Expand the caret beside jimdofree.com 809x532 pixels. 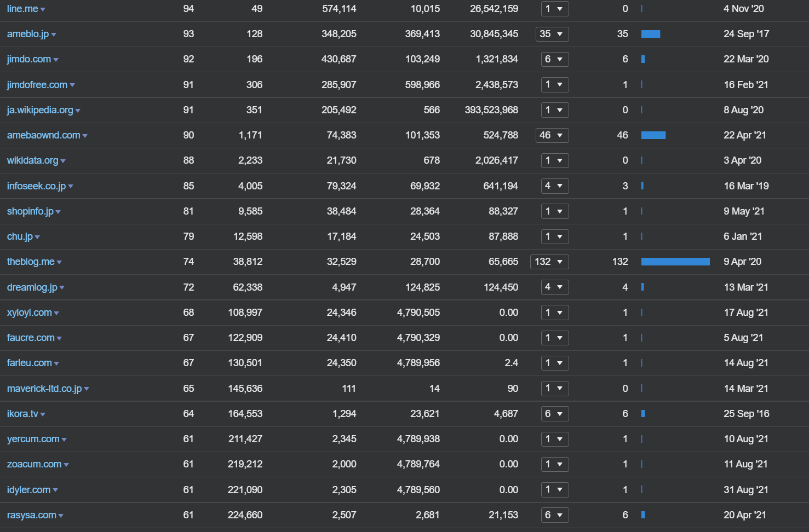(72, 85)
